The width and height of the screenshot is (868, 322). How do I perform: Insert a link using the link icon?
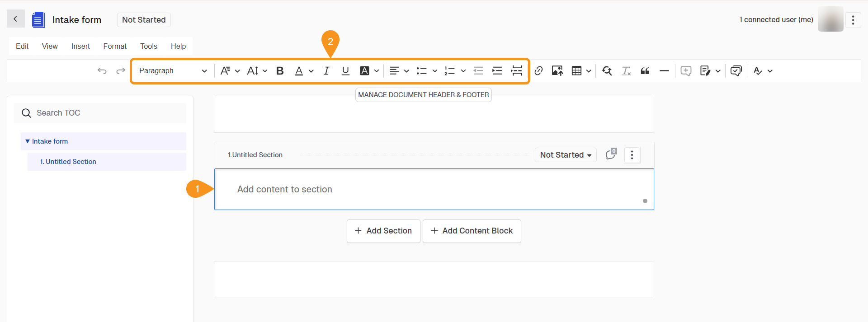coord(538,71)
